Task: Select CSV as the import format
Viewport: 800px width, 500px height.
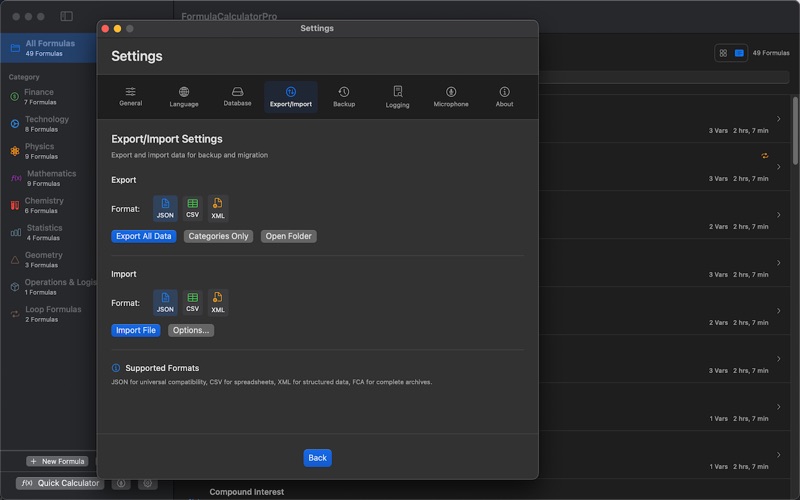Action: click(192, 302)
